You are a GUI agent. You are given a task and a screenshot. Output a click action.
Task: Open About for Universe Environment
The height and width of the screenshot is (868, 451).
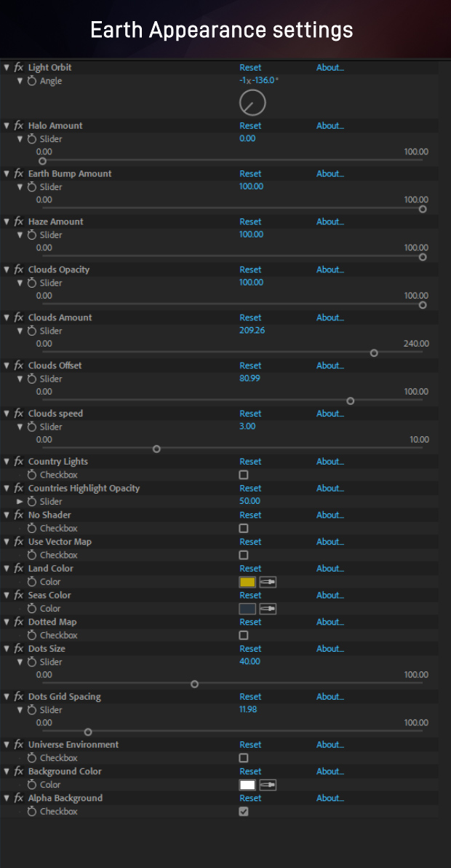pos(330,744)
